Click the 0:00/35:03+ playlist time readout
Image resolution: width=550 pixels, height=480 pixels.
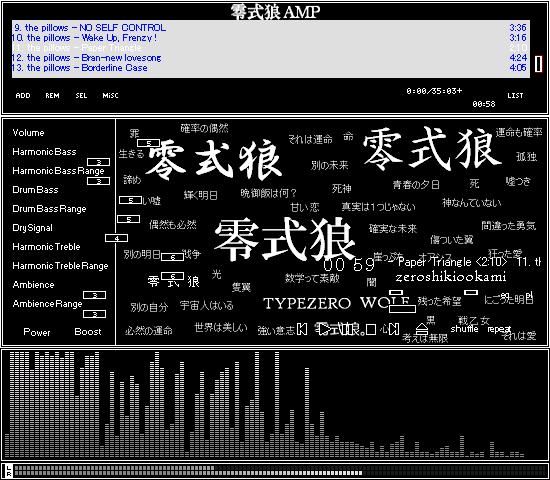point(434,91)
